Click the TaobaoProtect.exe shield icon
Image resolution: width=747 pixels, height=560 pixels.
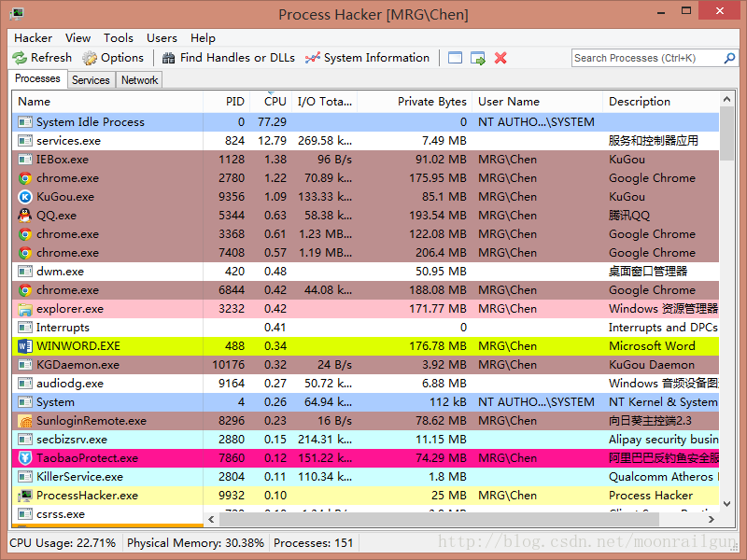pos(25,458)
